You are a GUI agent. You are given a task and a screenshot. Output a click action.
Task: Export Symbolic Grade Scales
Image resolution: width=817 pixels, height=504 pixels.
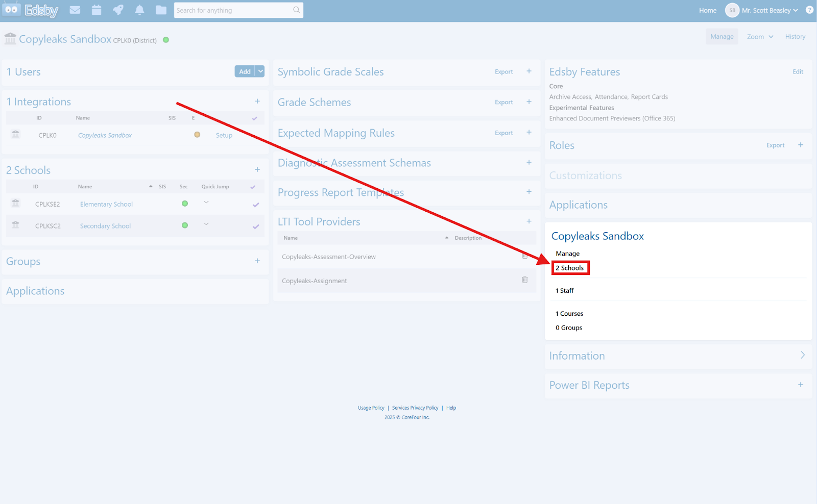click(504, 72)
